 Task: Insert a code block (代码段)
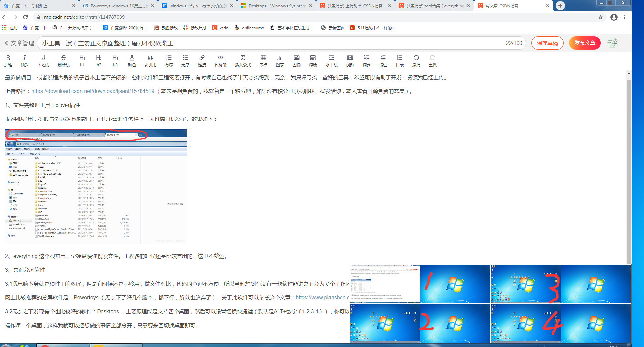[x=221, y=61]
